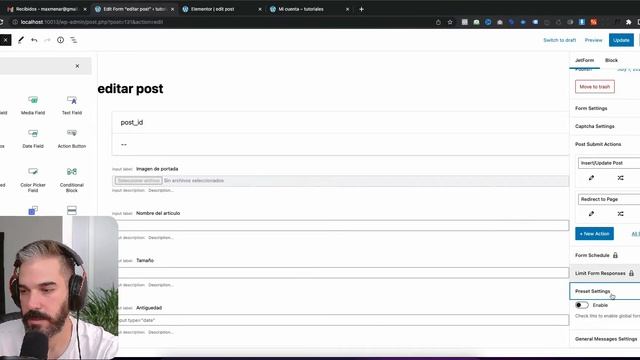Click the Undo arrow icon

point(34,40)
